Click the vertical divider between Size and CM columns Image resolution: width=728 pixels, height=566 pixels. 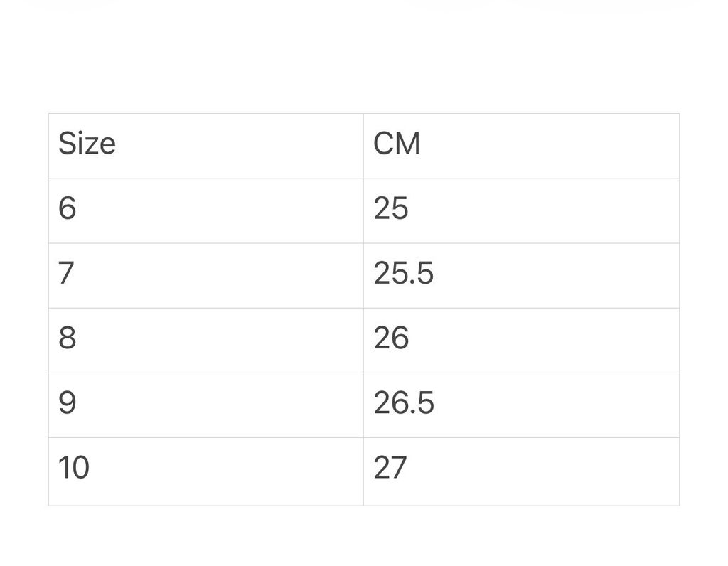click(x=363, y=309)
